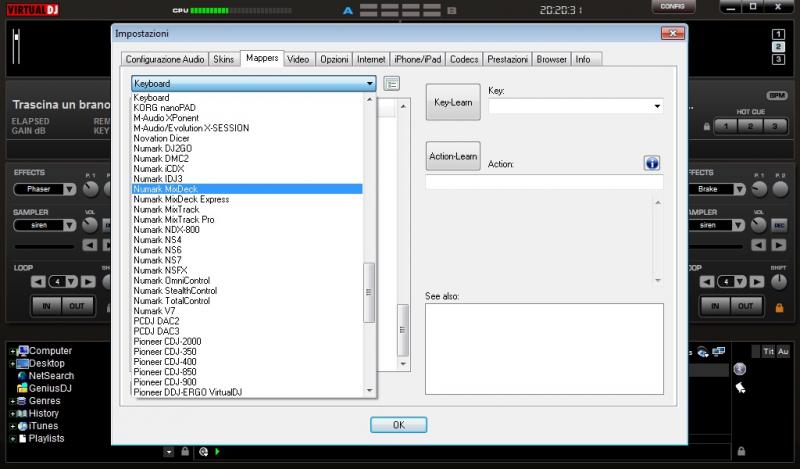Switch to the Skins tab
800x469 pixels.
223,59
